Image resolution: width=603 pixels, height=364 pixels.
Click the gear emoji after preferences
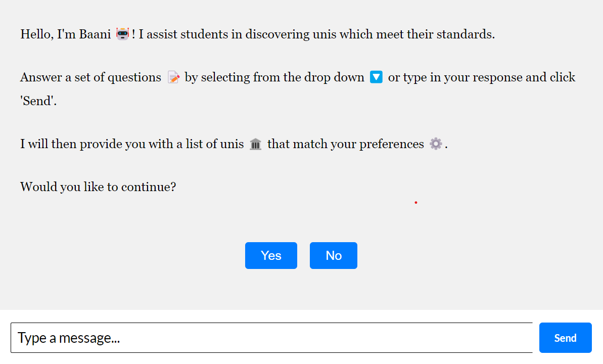[436, 144]
